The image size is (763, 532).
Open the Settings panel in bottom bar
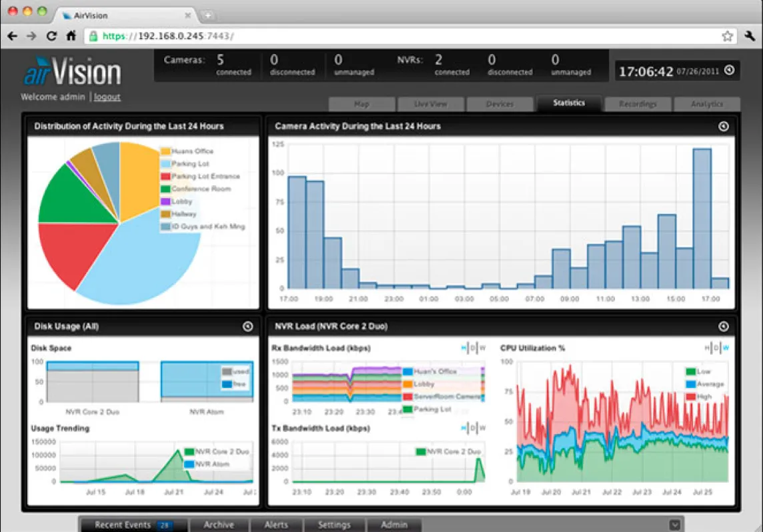tap(334, 525)
